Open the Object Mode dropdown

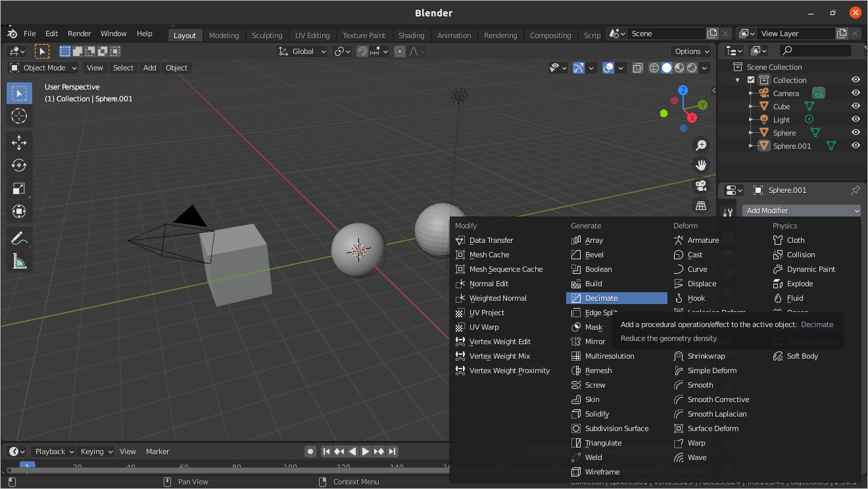(43, 68)
